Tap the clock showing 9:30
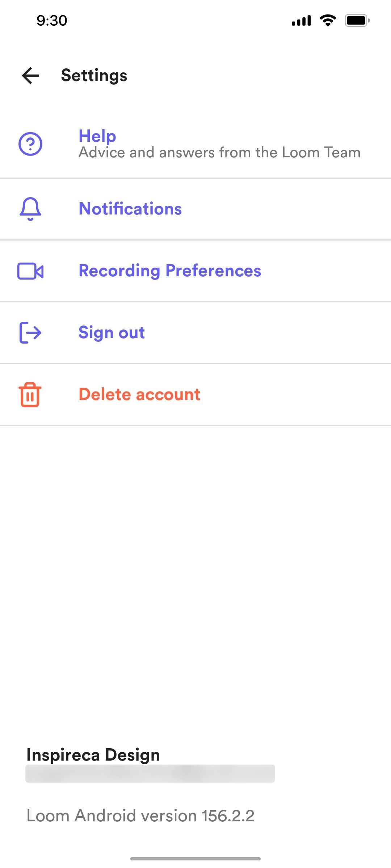This screenshot has height=868, width=391. tap(51, 21)
